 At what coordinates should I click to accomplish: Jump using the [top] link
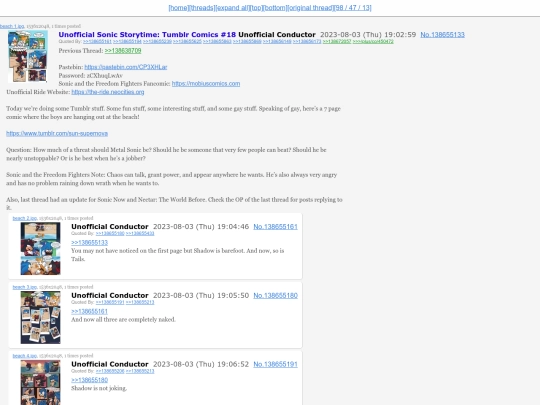pos(256,8)
